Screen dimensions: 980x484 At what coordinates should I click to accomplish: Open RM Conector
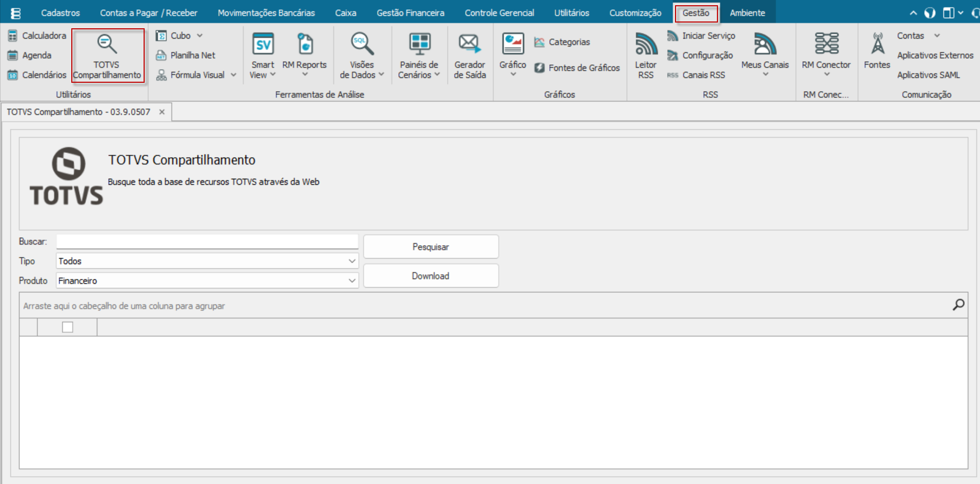tap(826, 56)
